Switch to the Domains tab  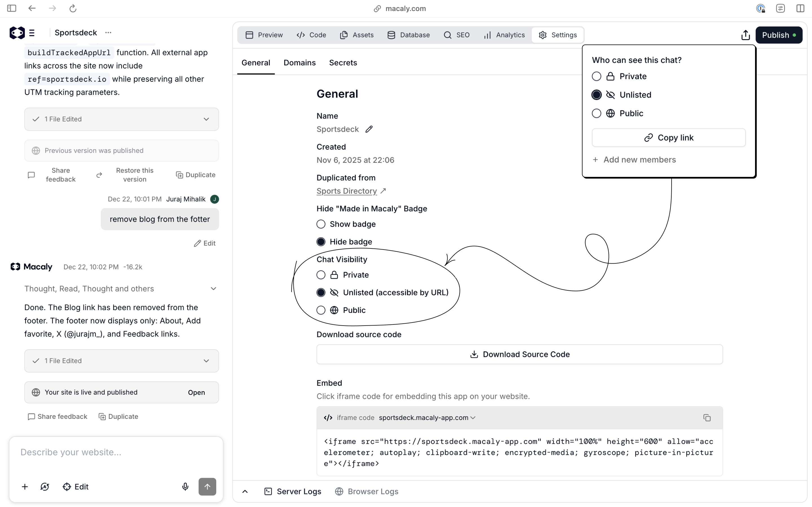299,63
